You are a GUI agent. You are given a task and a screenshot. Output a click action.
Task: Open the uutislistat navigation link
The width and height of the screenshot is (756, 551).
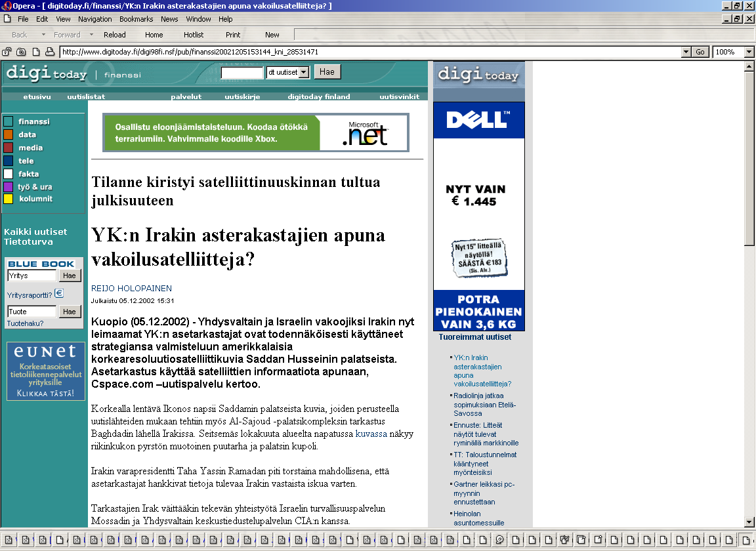(87, 96)
